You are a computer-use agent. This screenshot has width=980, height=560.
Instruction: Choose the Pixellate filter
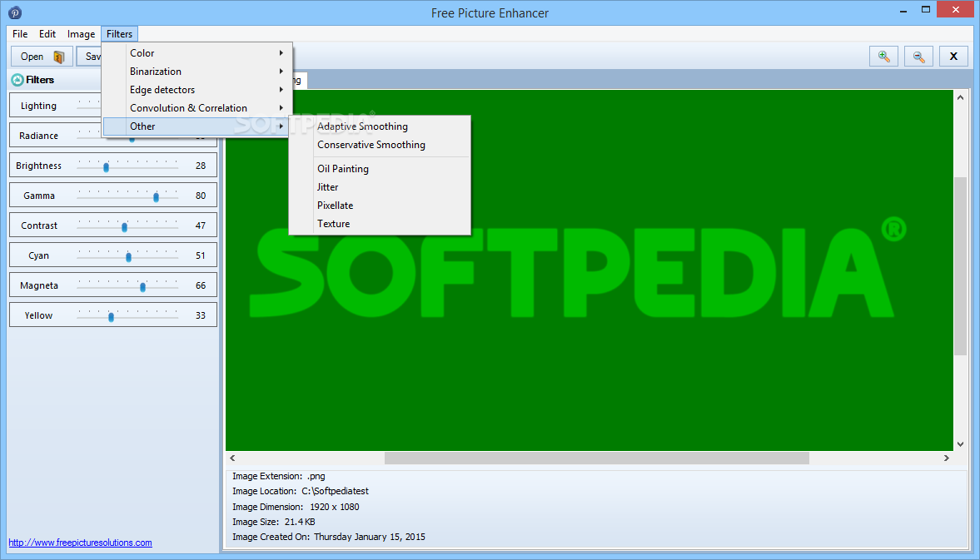[x=380, y=205]
